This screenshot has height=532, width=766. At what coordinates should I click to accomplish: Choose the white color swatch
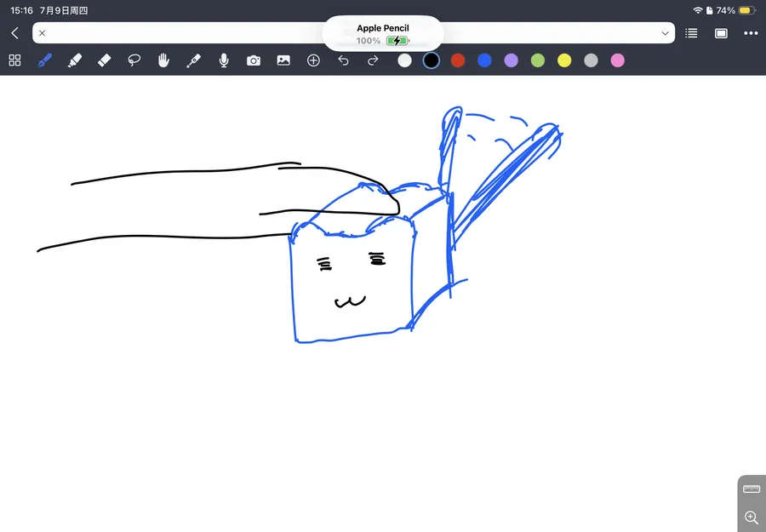pyautogui.click(x=404, y=60)
